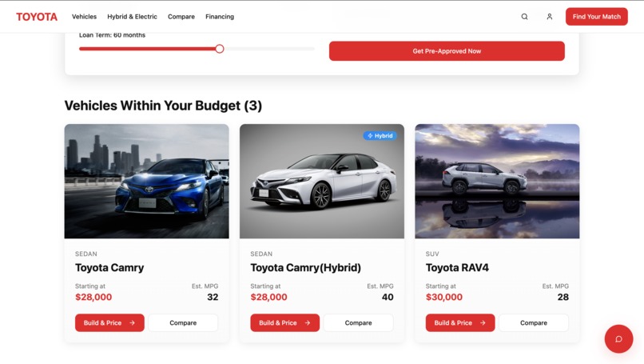Click the Hybrid badge on Camry Hybrid image
Viewport: 644px width, 364px height.
380,136
